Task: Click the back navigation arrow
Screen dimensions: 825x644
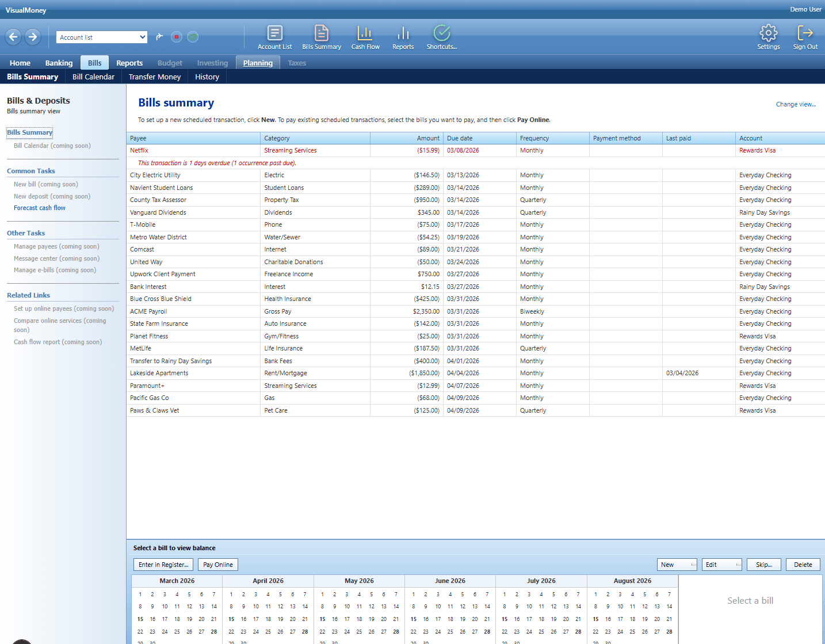Action: click(x=14, y=37)
